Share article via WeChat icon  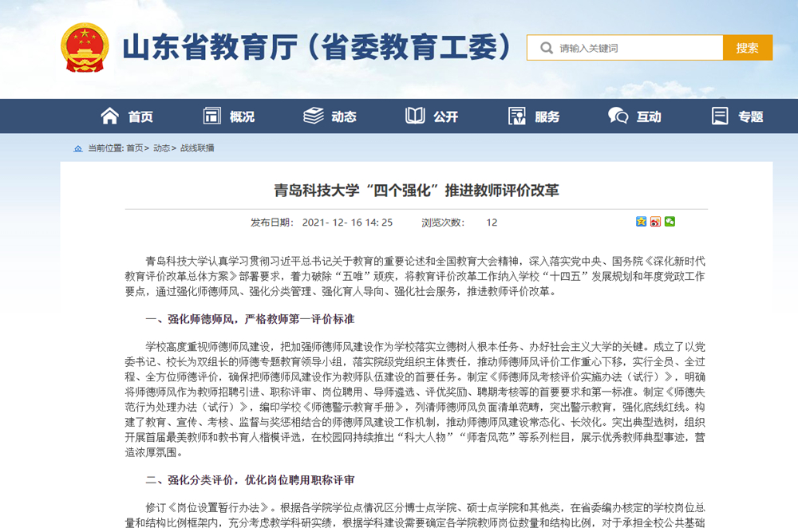pos(670,222)
